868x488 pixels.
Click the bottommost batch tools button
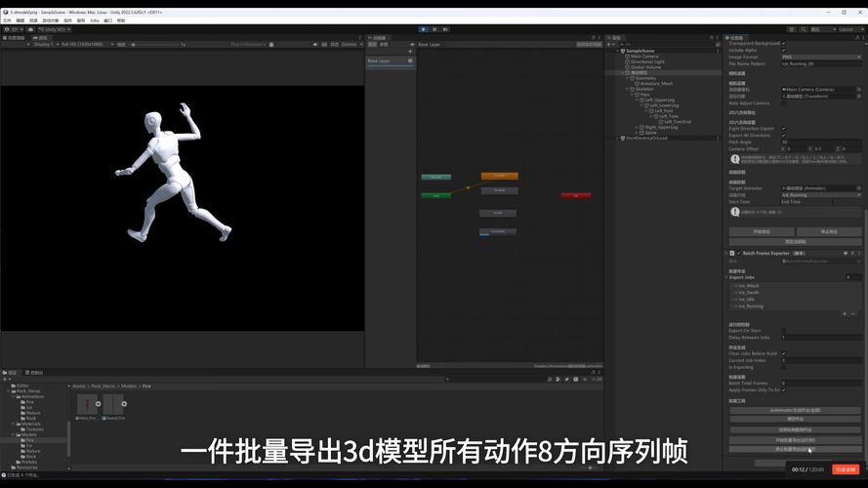click(795, 449)
